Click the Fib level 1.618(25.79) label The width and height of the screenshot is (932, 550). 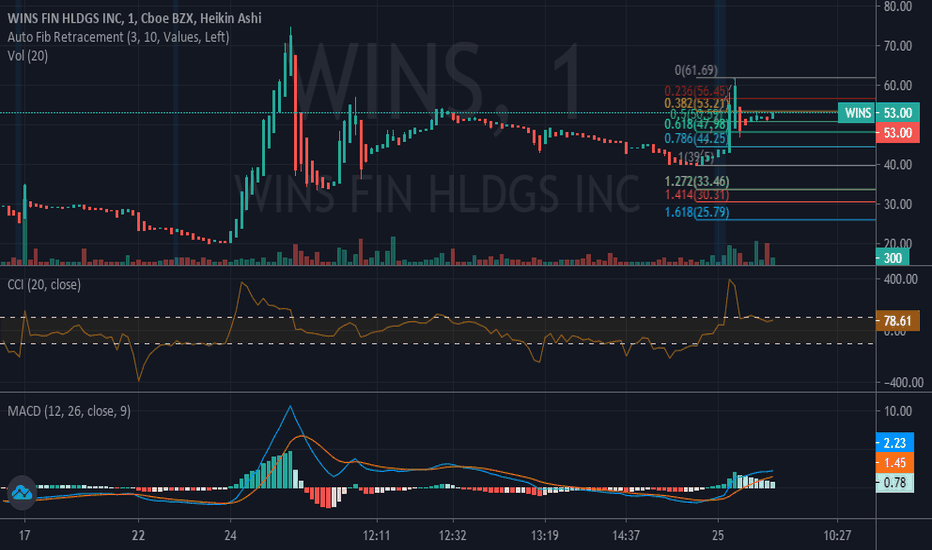click(x=697, y=212)
